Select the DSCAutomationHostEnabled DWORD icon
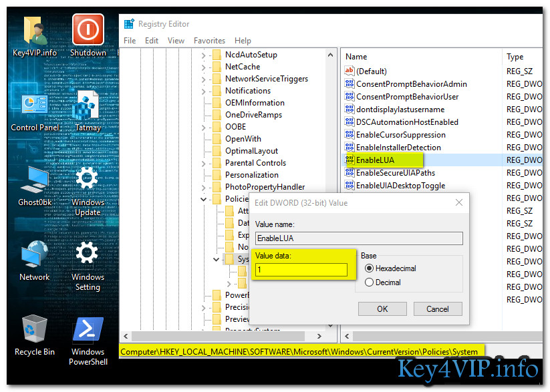 click(349, 122)
